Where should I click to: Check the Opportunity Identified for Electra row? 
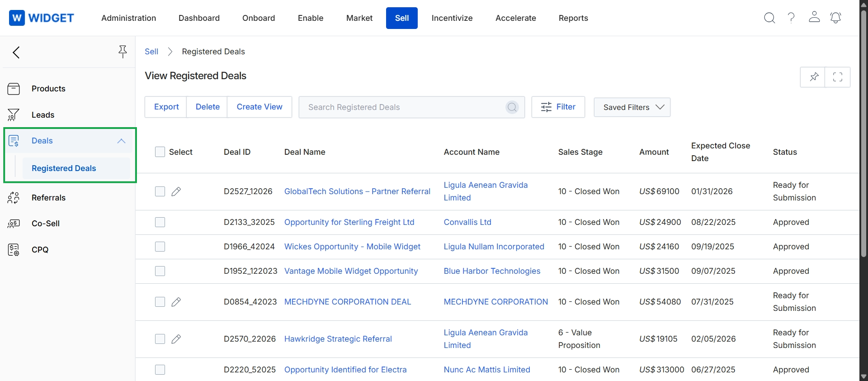coord(160,370)
